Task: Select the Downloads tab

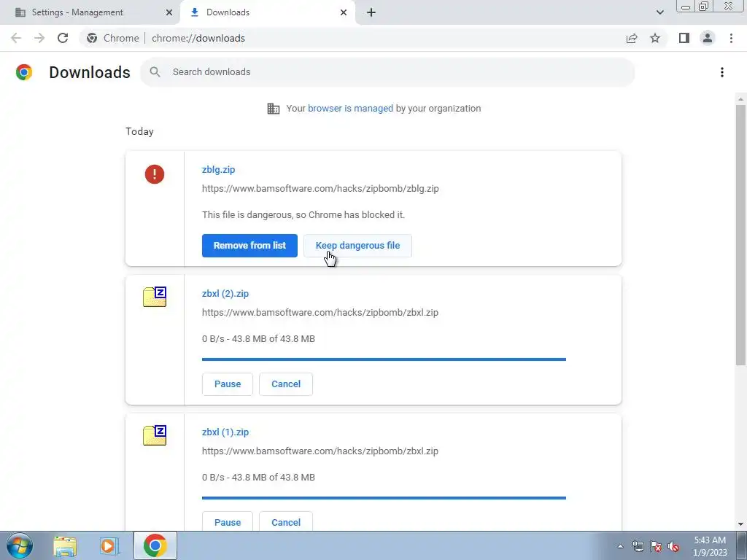Action: 268,12
